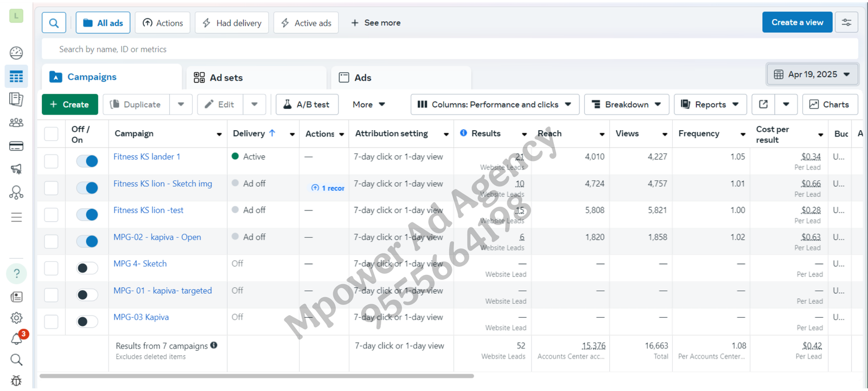Open the account overview gauge icon in sidebar
Viewport: 868px width, 391px height.
(16, 53)
